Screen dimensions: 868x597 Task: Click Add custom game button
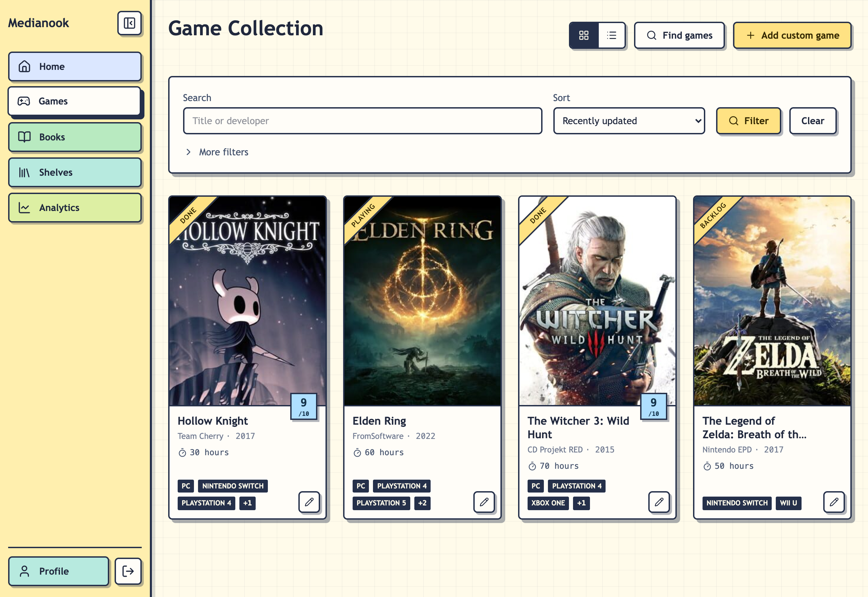(x=792, y=35)
